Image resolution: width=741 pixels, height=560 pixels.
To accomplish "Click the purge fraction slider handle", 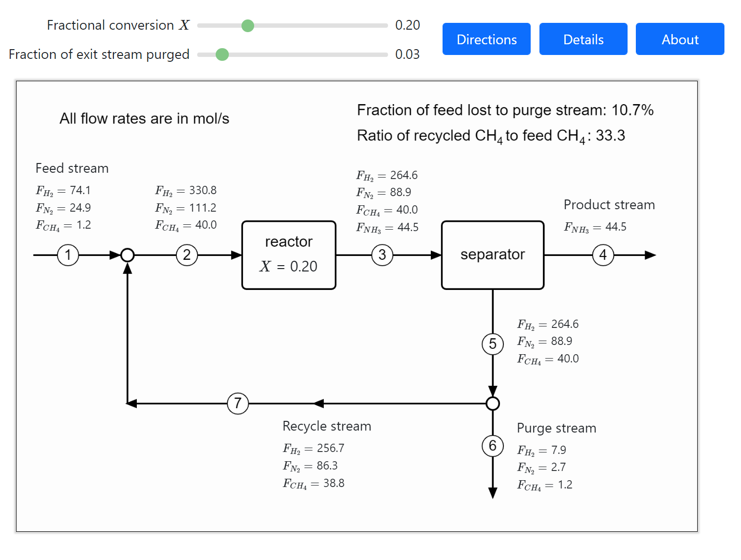I will click(222, 54).
